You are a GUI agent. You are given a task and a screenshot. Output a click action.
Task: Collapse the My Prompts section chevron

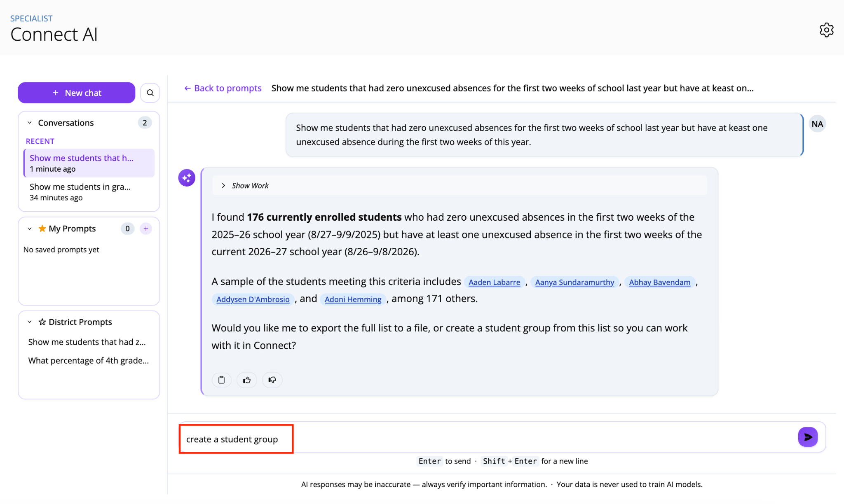pos(30,229)
